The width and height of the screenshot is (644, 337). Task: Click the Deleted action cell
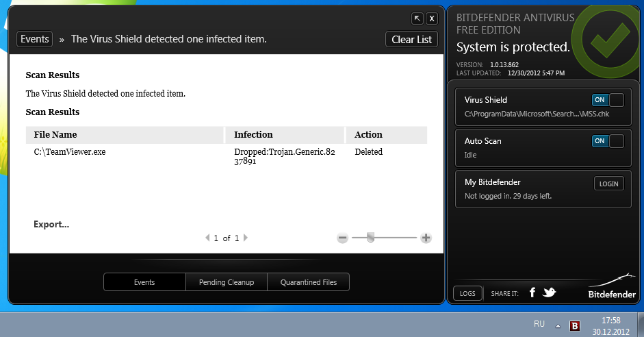368,151
